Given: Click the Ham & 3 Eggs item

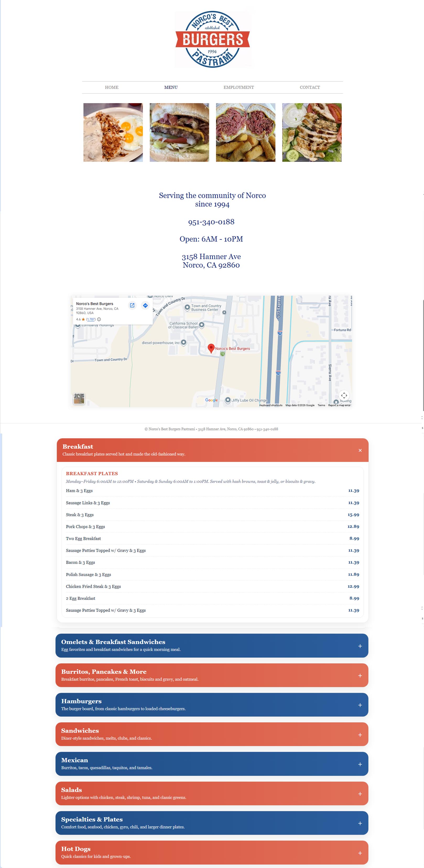Looking at the screenshot, I should [x=213, y=490].
